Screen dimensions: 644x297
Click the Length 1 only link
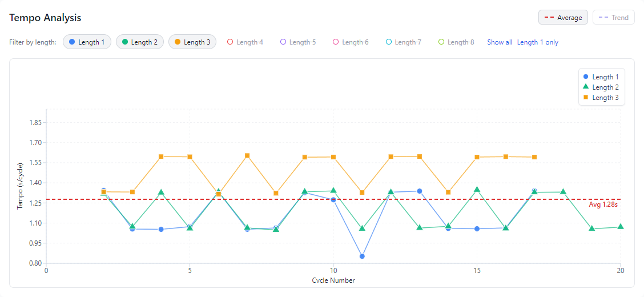coord(538,42)
